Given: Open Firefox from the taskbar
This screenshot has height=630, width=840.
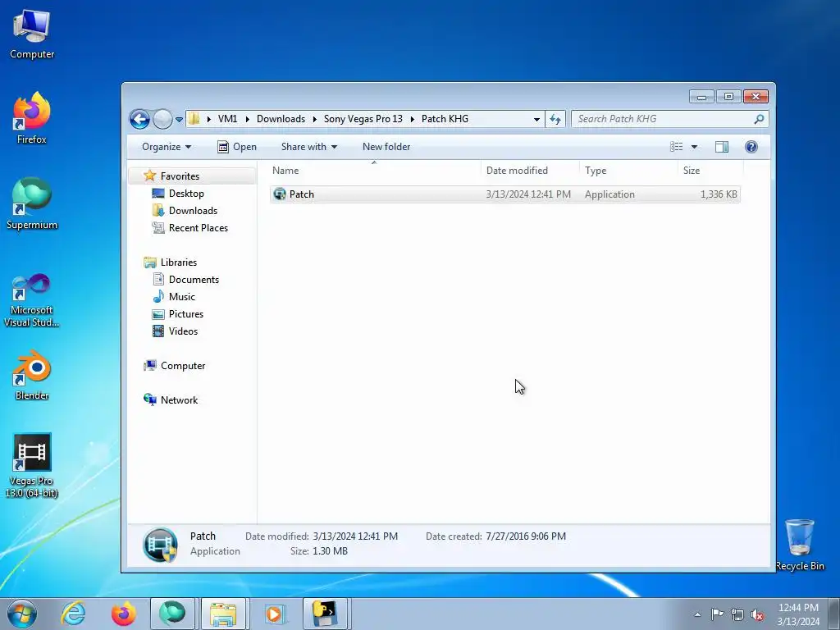Looking at the screenshot, I should [123, 614].
